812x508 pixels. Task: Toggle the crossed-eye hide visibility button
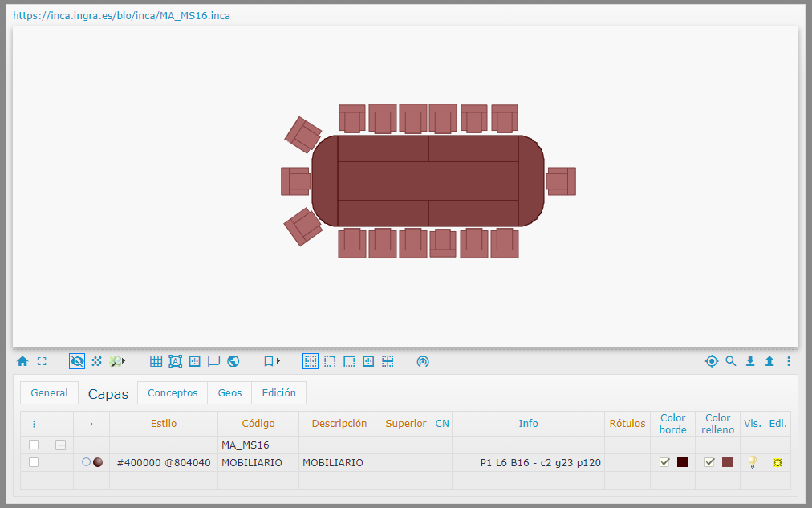77,361
